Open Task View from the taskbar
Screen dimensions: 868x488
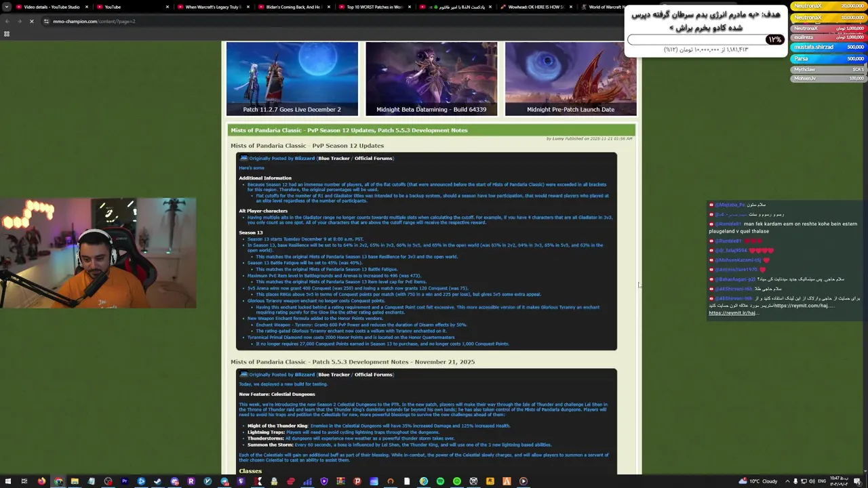[24, 481]
